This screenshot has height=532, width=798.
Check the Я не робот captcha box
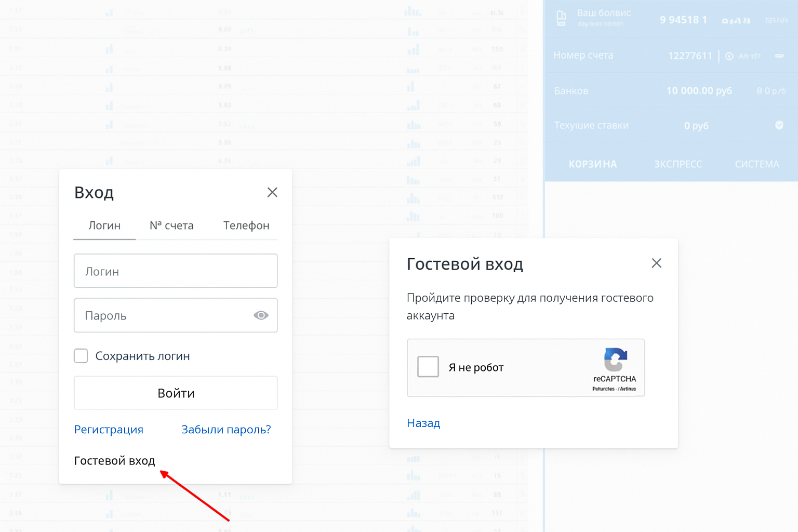coord(428,367)
